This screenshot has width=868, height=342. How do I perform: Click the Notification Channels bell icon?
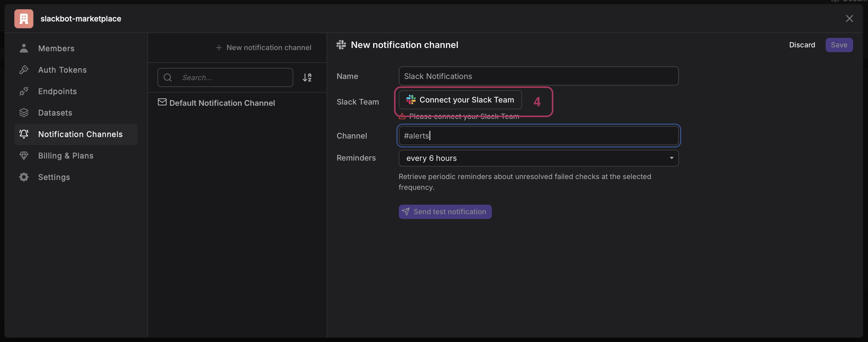pos(24,134)
